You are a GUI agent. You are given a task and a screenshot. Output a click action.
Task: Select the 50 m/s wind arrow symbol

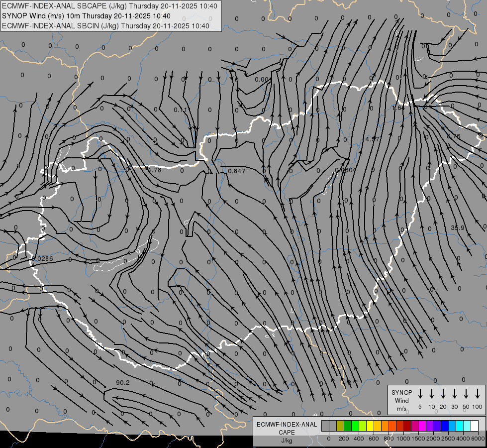pos(466,394)
